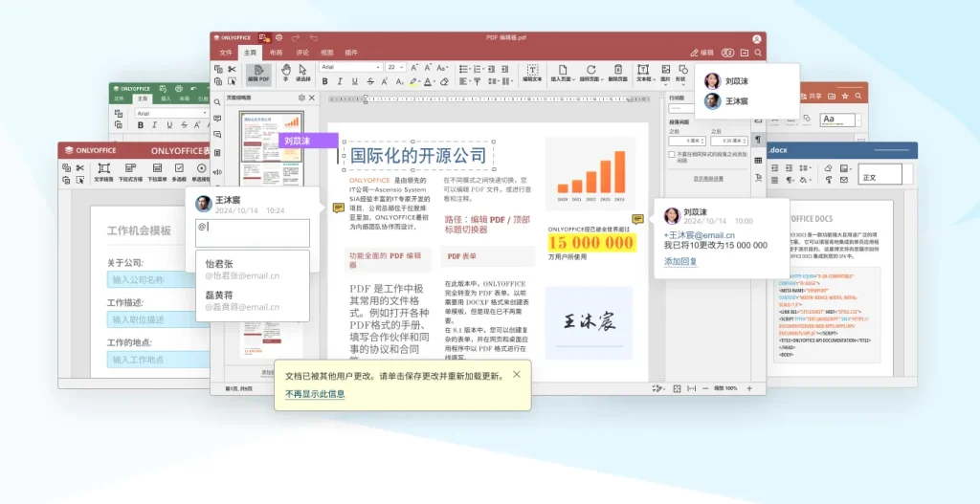Open the change case Aa dropdown
Screen dimensions: 980x504
click(x=442, y=68)
